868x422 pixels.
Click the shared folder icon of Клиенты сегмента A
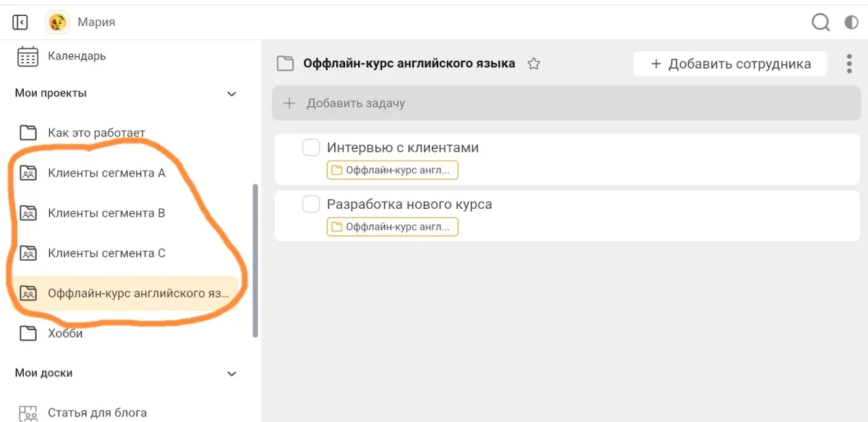coord(27,173)
